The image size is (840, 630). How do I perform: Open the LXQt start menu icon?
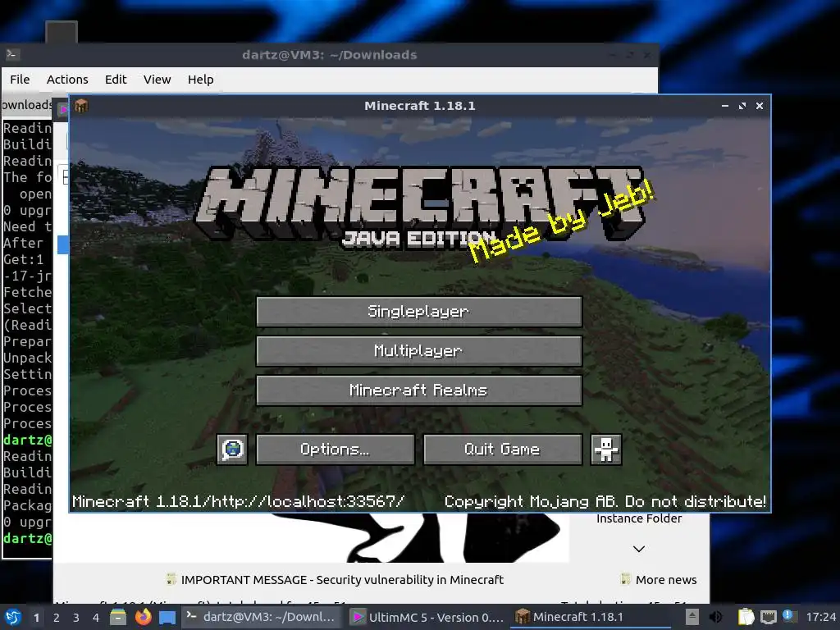(13, 617)
